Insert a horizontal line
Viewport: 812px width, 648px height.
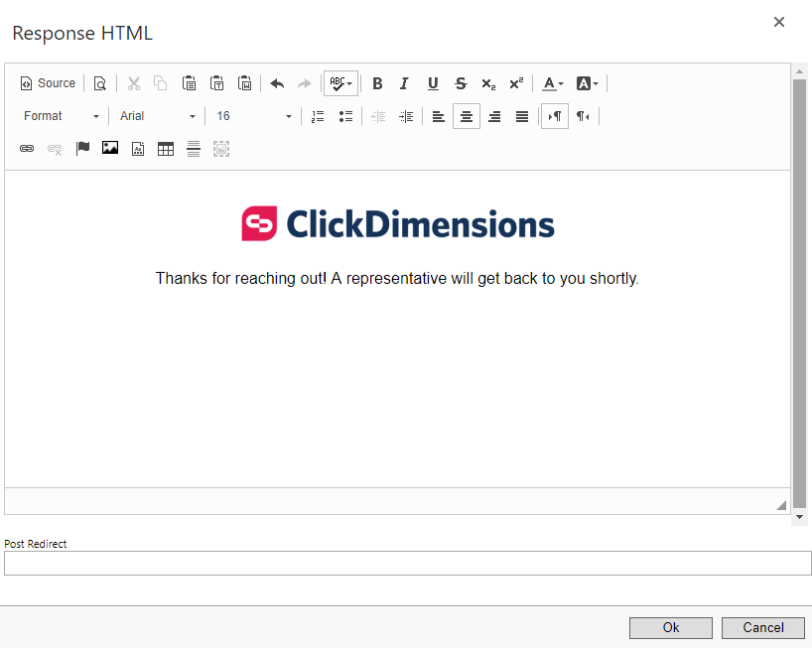[x=194, y=149]
